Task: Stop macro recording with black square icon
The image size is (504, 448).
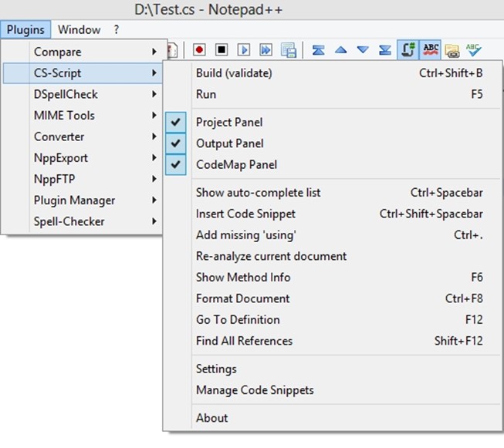Action: point(222,50)
